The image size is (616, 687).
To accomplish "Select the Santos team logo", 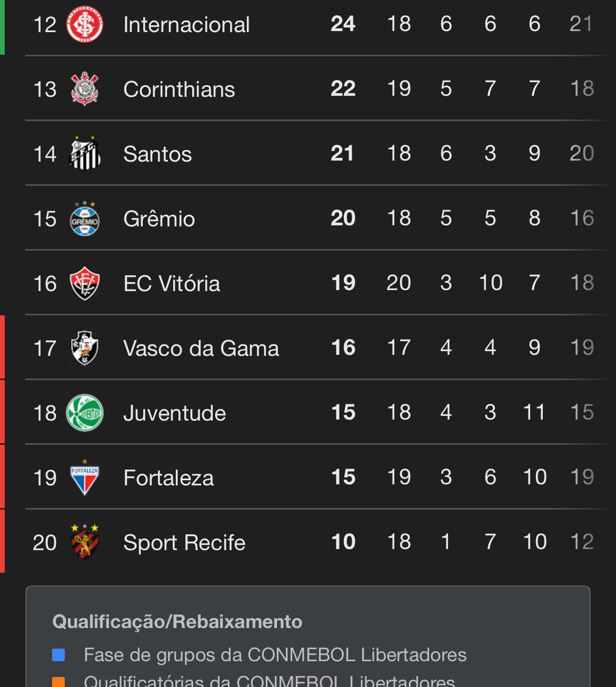I will (x=85, y=154).
